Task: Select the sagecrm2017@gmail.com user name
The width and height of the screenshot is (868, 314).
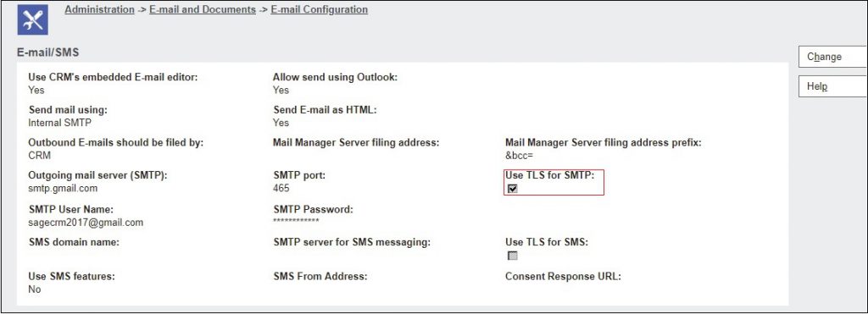Action: [86, 223]
